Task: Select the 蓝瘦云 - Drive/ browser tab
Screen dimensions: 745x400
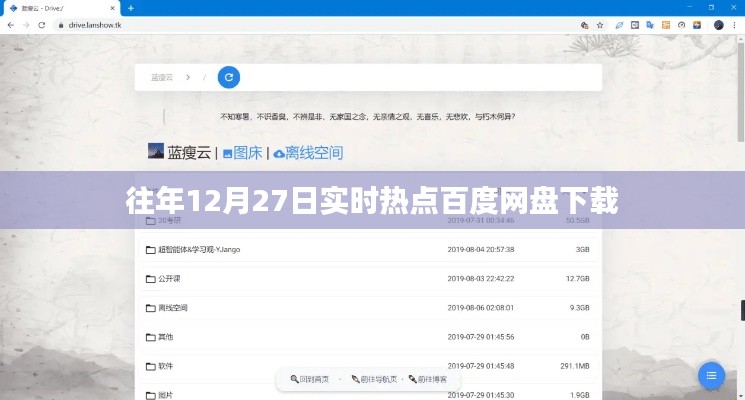Action: [61, 9]
